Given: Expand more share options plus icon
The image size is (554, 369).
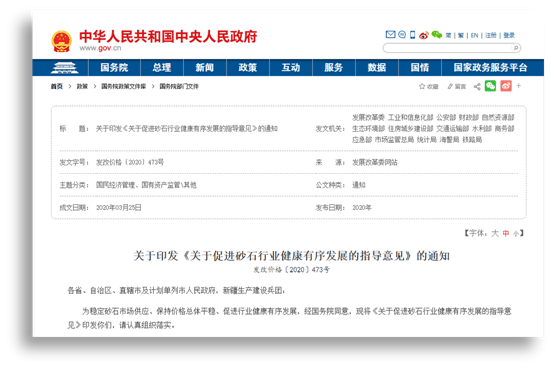Looking at the screenshot, I should pyautogui.click(x=519, y=86).
